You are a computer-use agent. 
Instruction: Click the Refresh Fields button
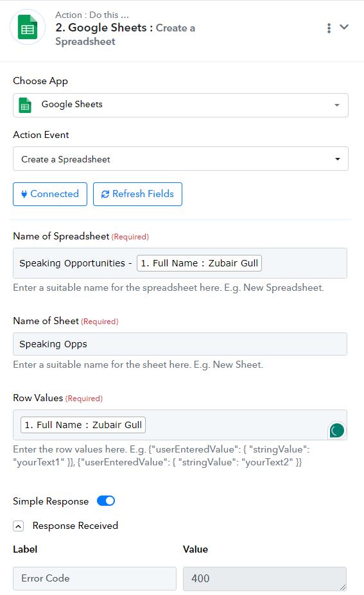137,194
